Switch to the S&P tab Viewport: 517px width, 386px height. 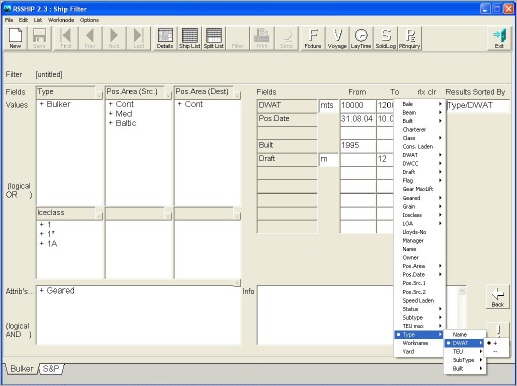pos(51,369)
